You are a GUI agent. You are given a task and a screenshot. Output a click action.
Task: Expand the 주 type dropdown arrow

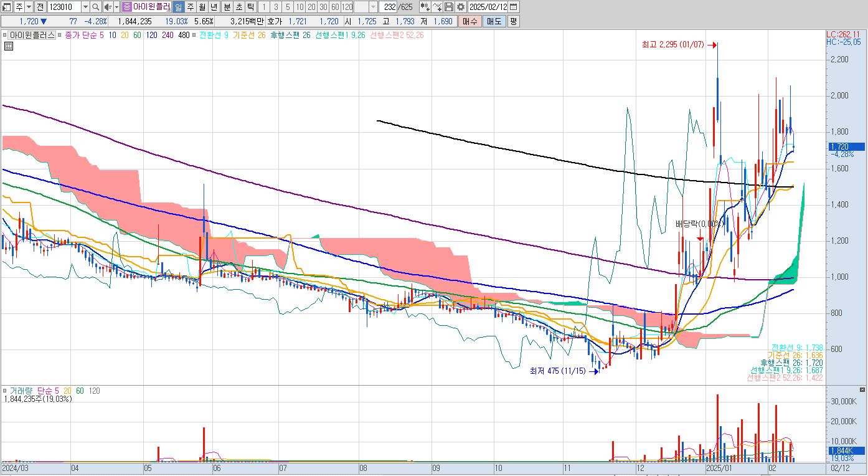[29, 7]
